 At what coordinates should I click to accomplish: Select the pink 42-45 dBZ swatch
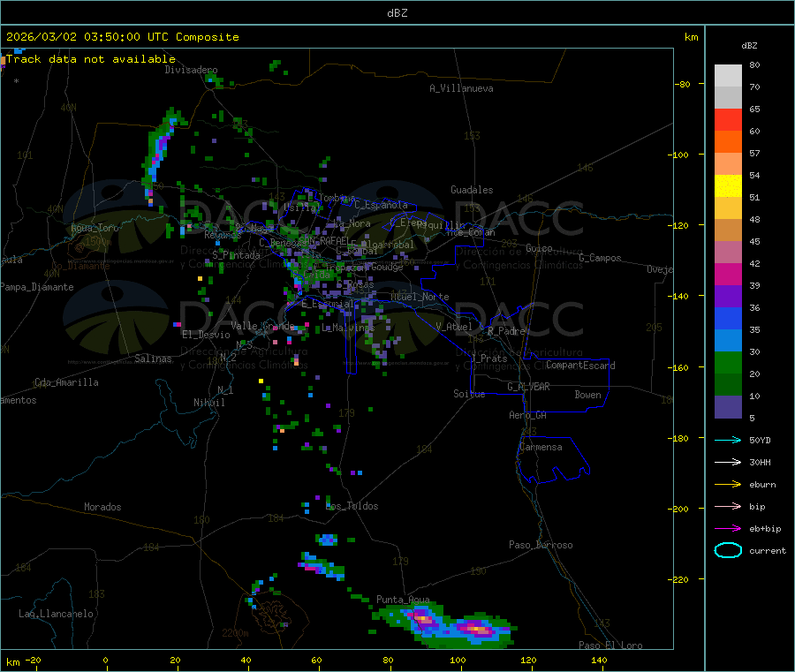728,253
